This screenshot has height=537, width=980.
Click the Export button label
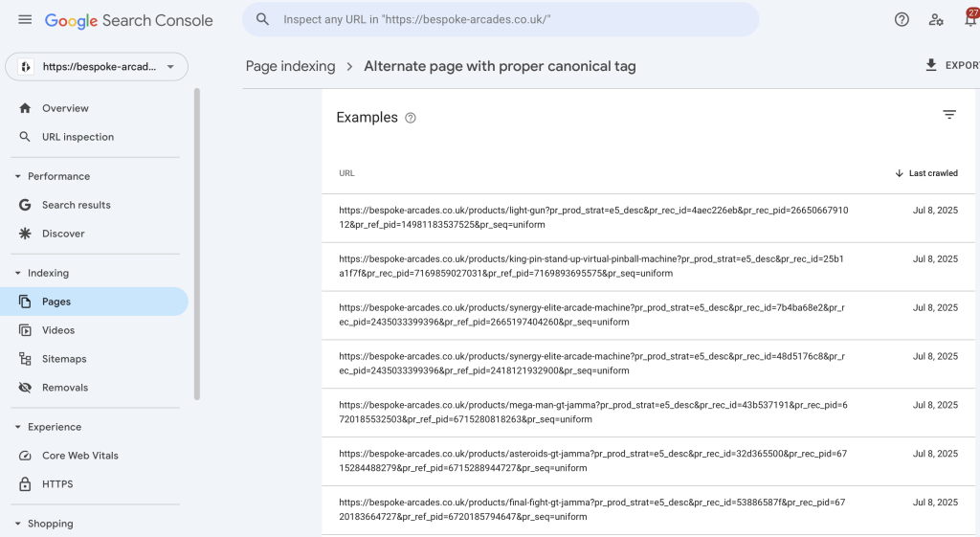click(963, 65)
